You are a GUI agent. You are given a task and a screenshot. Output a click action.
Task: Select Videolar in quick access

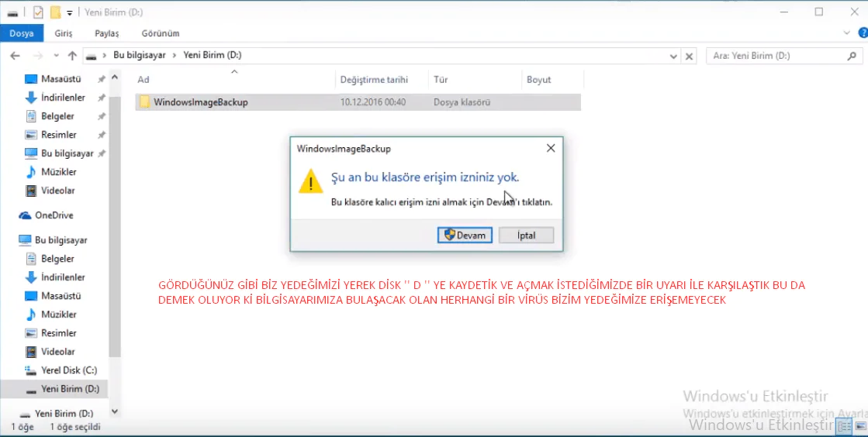(57, 191)
